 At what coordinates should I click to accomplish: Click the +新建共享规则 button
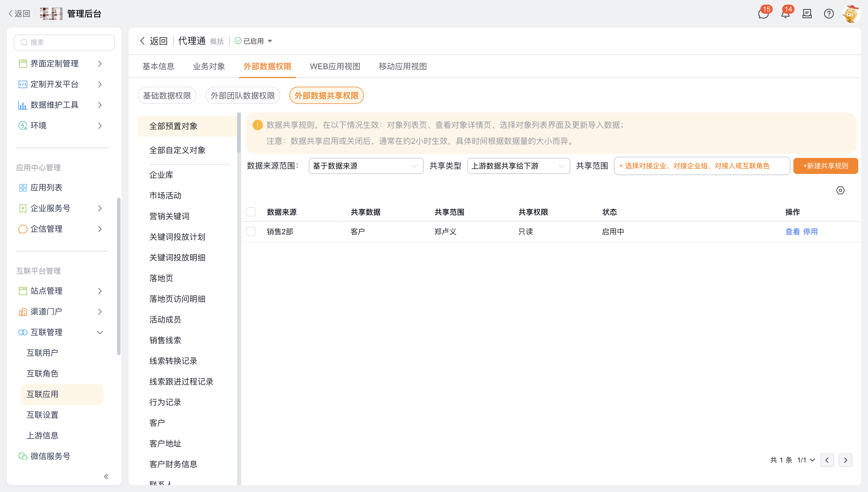pos(826,166)
